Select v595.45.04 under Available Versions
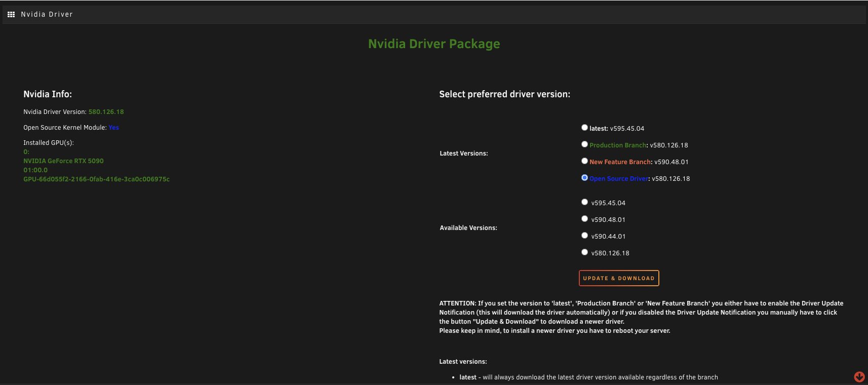868x385 pixels. tap(584, 202)
